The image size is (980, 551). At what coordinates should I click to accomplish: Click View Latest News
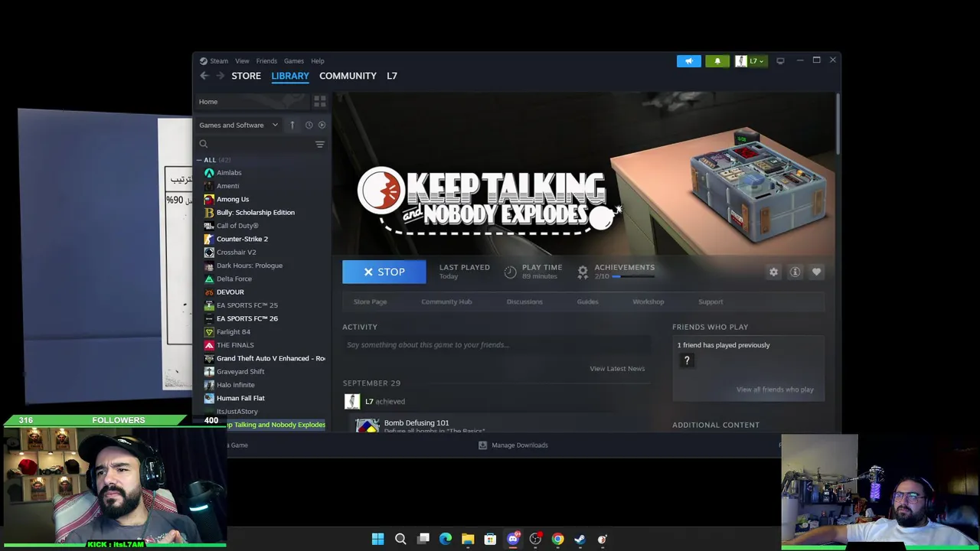617,369
